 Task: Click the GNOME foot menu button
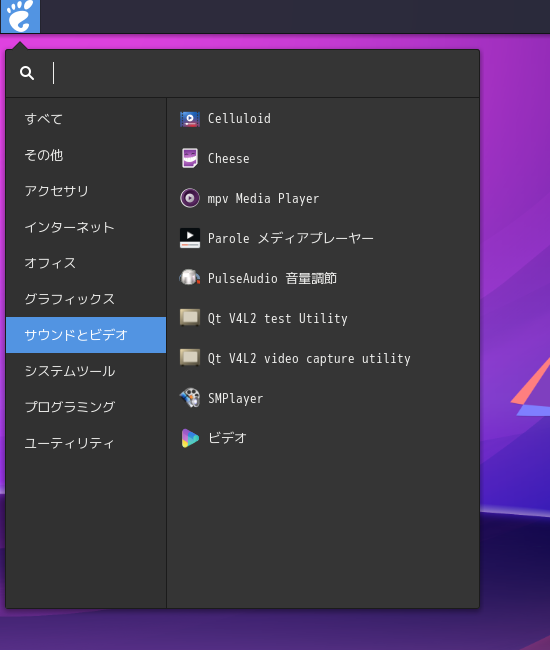pyautogui.click(x=20, y=16)
